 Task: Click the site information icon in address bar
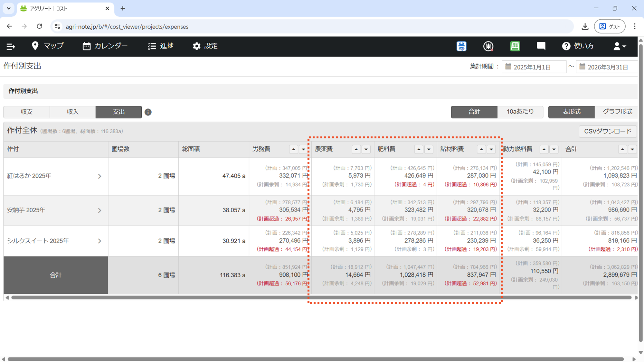tap(57, 26)
